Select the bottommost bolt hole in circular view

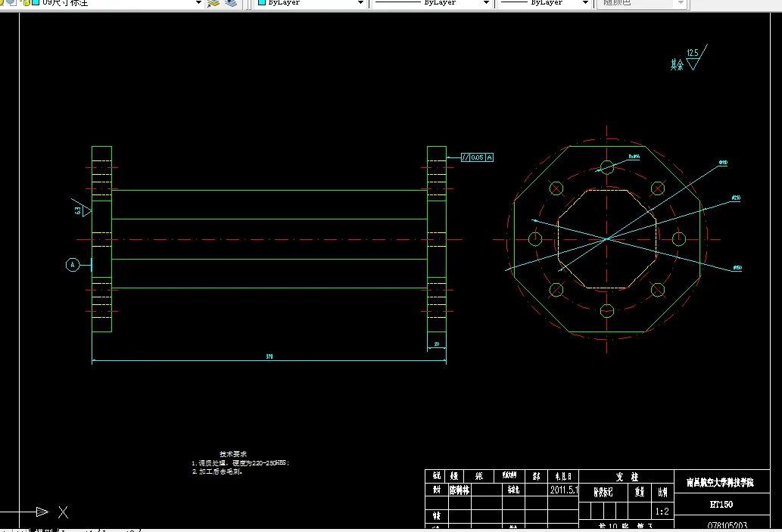click(607, 310)
